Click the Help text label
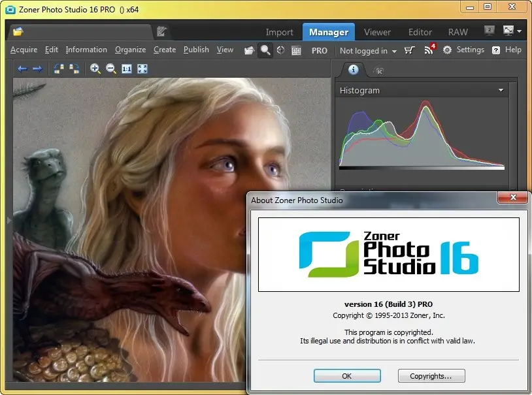The height and width of the screenshot is (395, 532). [513, 50]
